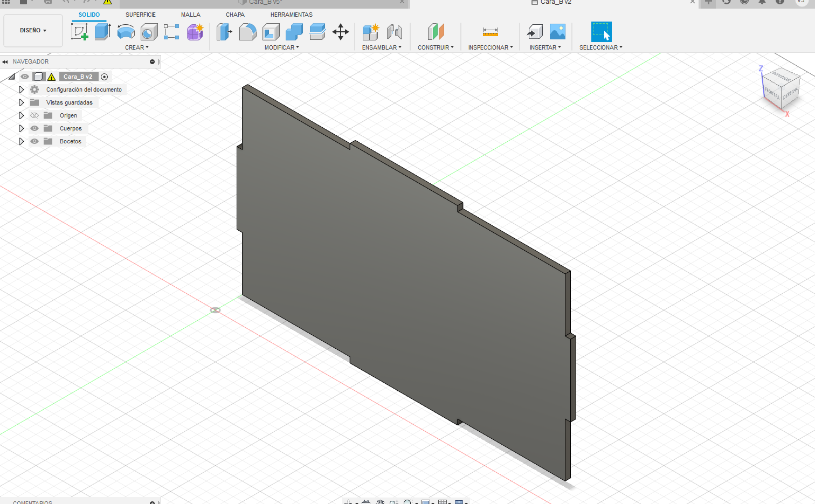The height and width of the screenshot is (504, 815).
Task: Expand the Bocetos node
Action: pyautogui.click(x=21, y=141)
